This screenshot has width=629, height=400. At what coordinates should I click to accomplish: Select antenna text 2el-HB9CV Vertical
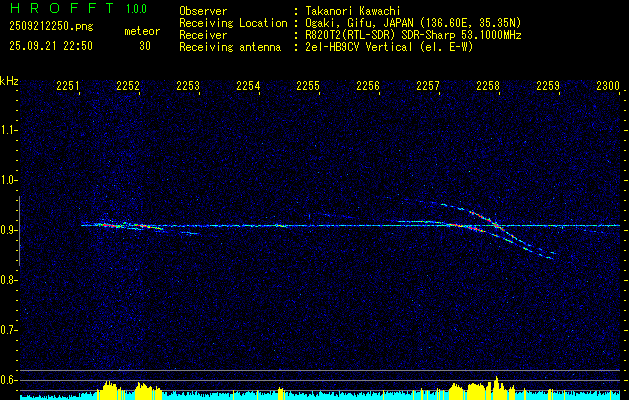[x=359, y=47]
